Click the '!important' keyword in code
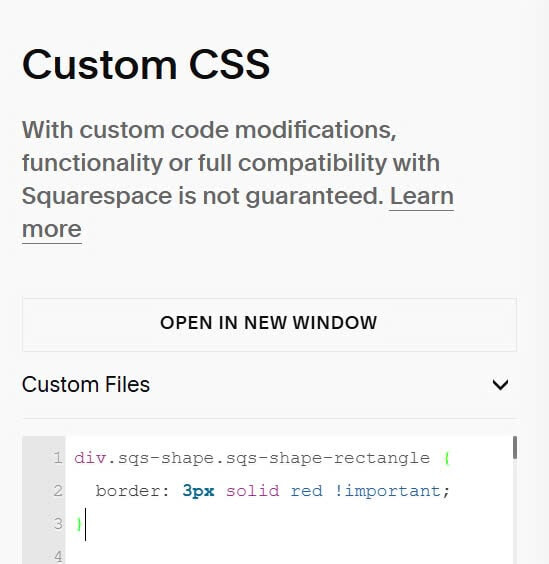The image size is (549, 564). click(388, 491)
